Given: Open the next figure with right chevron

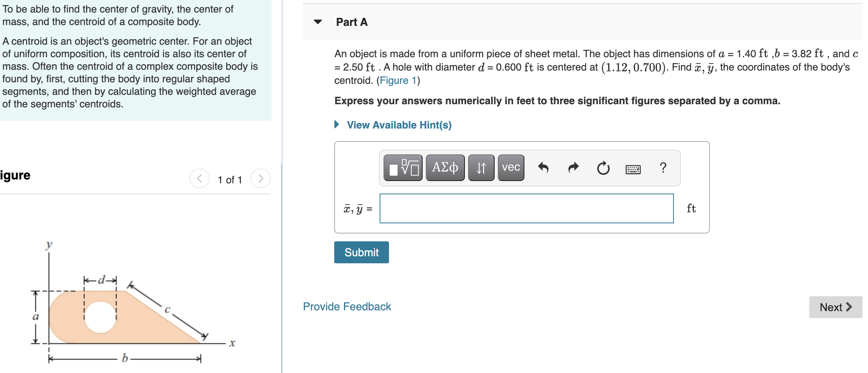Looking at the screenshot, I should 261,179.
